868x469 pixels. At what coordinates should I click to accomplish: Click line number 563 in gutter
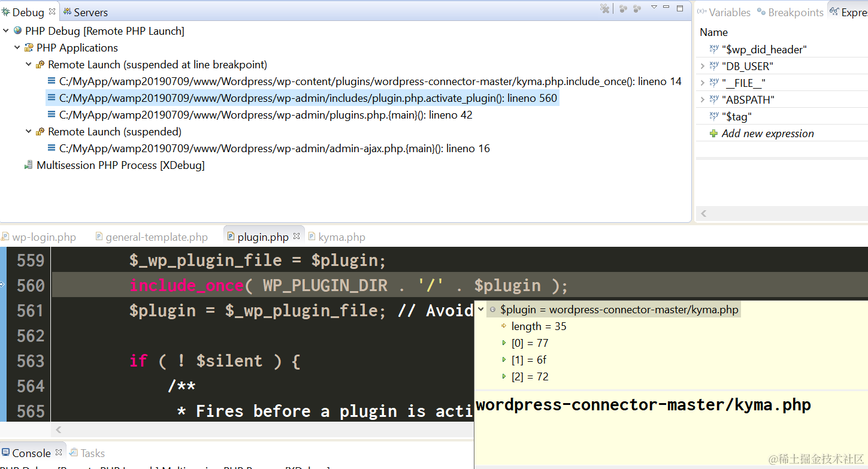pyautogui.click(x=31, y=361)
